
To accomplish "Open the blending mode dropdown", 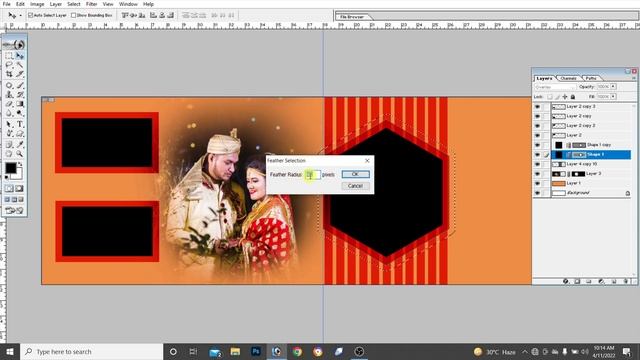I will (555, 87).
